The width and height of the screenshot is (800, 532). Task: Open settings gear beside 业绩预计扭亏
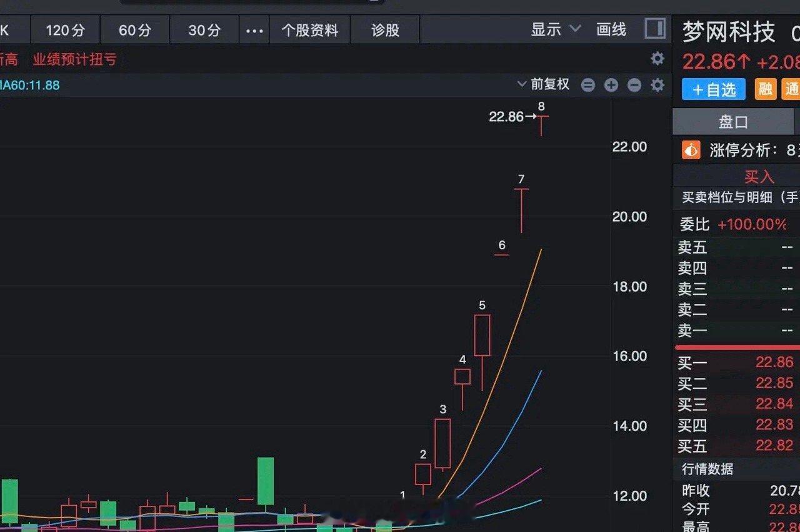657,59
